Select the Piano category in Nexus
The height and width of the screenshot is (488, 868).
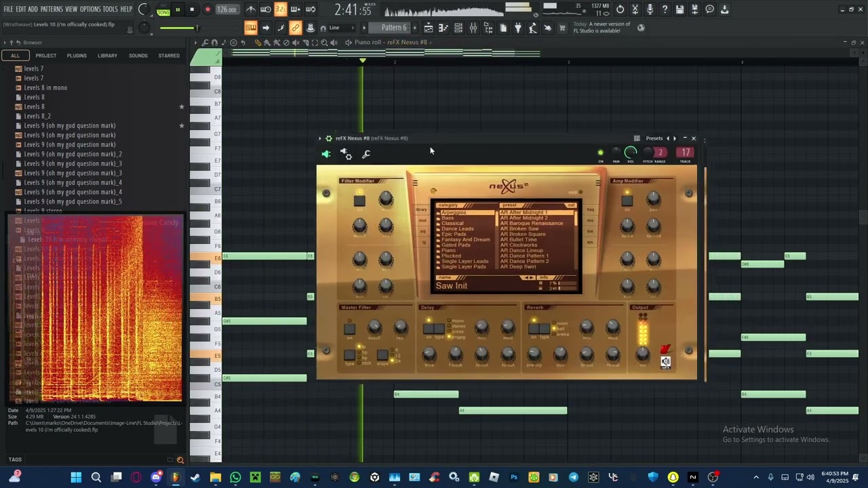pos(449,251)
